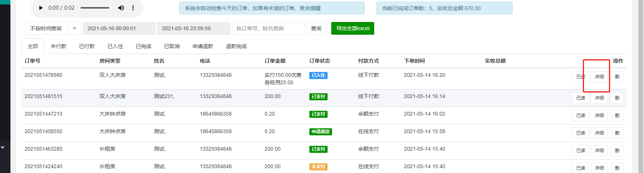Screen dimensions: 644x173
Task: Select the 不按时间查询 query mode button
Action: (47, 28)
